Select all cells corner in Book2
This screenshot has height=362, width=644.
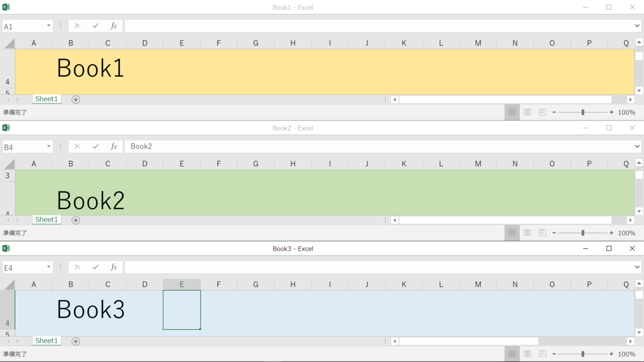9,164
